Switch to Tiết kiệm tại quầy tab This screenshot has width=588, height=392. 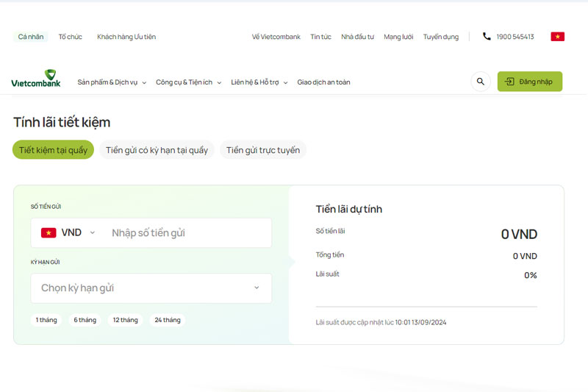coord(53,150)
